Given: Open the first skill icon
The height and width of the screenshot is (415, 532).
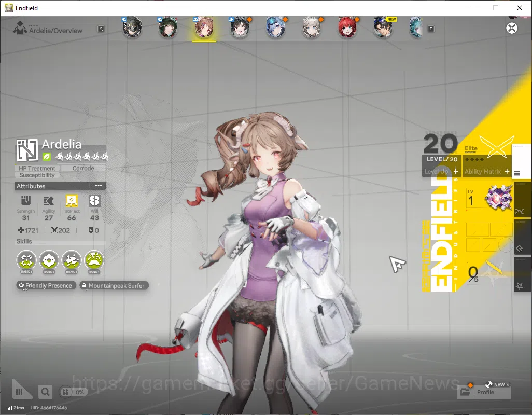Looking at the screenshot, I should [x=26, y=260].
